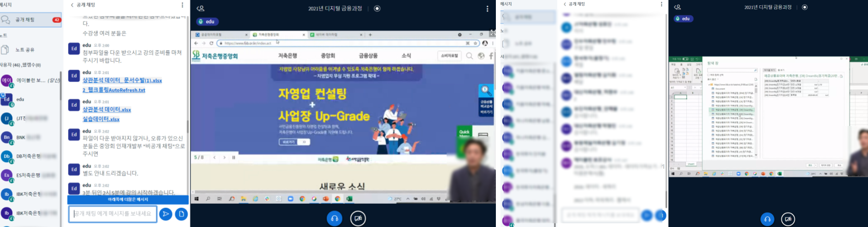Viewport: 868px width, 227px height.
Task: Open the 저축은행 site menu
Action: pyautogui.click(x=288, y=56)
